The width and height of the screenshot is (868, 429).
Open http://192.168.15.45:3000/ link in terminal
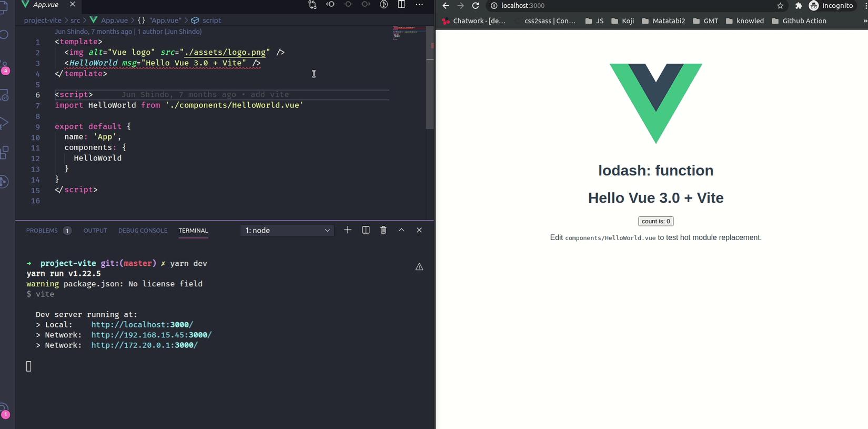pyautogui.click(x=152, y=335)
